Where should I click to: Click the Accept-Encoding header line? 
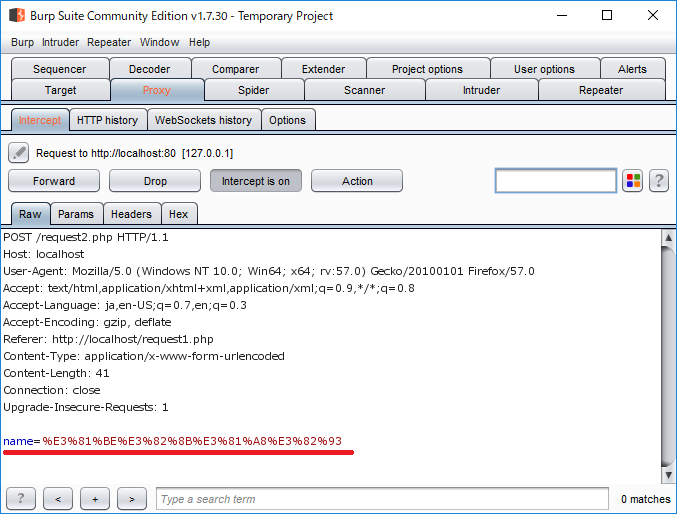pyautogui.click(x=87, y=322)
